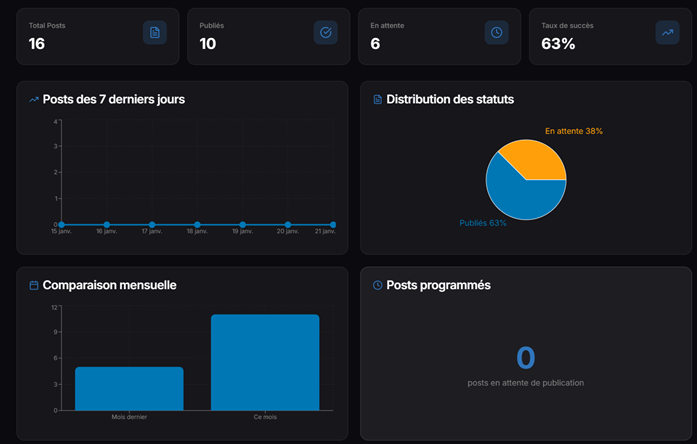697x444 pixels.
Task: Click the 'Posts programmés' heading
Action: pyautogui.click(x=439, y=285)
